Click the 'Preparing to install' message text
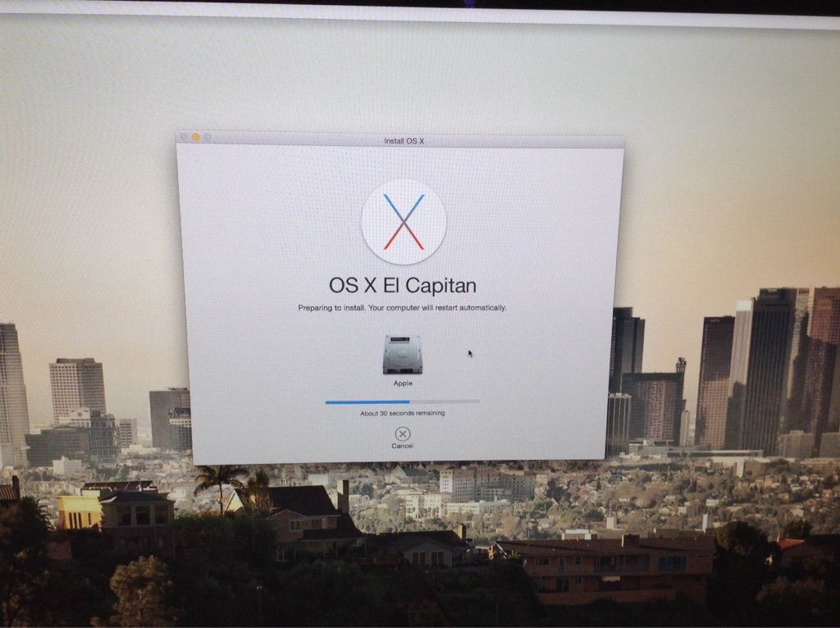 click(402, 308)
